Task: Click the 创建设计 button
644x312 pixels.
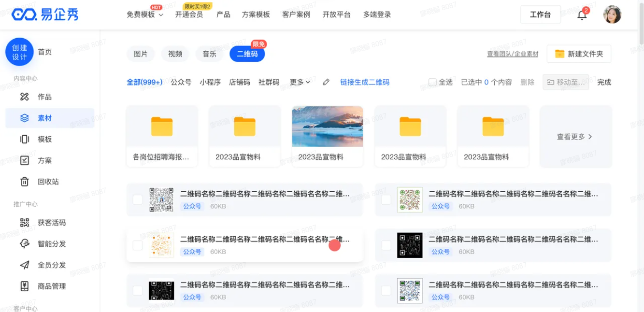Action: (19, 52)
